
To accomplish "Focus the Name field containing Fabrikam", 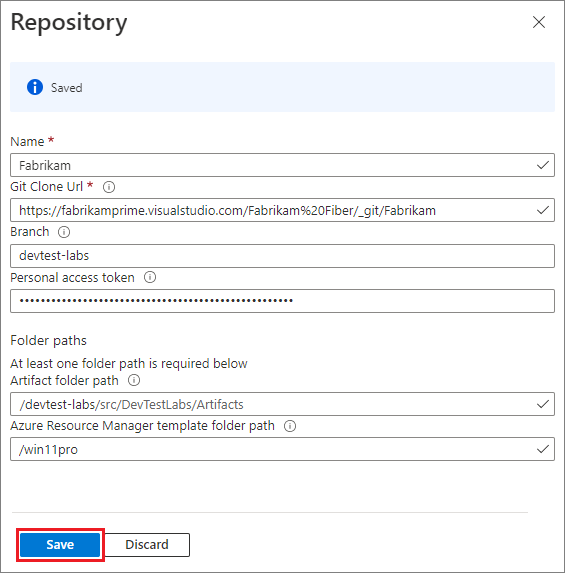I will [282, 165].
